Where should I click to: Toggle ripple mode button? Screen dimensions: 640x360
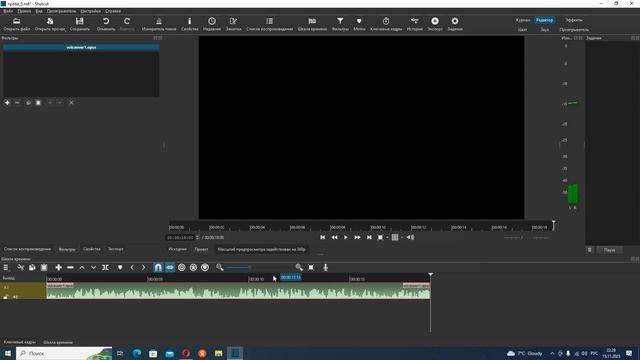(x=182, y=267)
